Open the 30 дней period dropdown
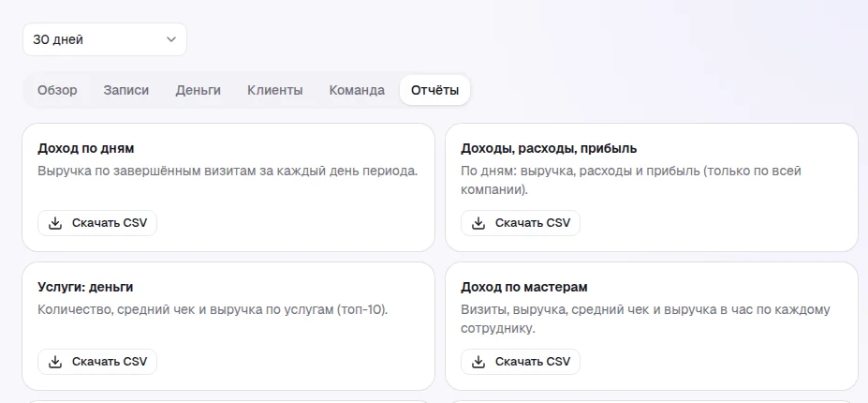This screenshot has width=868, height=403. pos(105,39)
